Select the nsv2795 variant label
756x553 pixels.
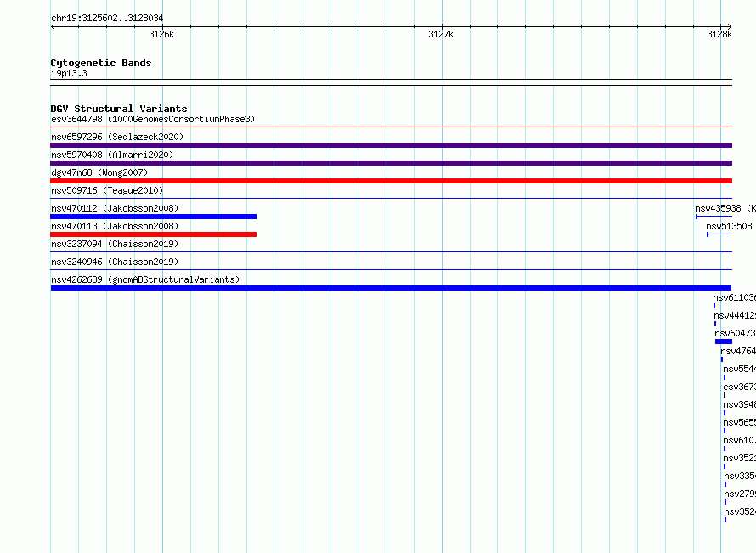(740, 494)
